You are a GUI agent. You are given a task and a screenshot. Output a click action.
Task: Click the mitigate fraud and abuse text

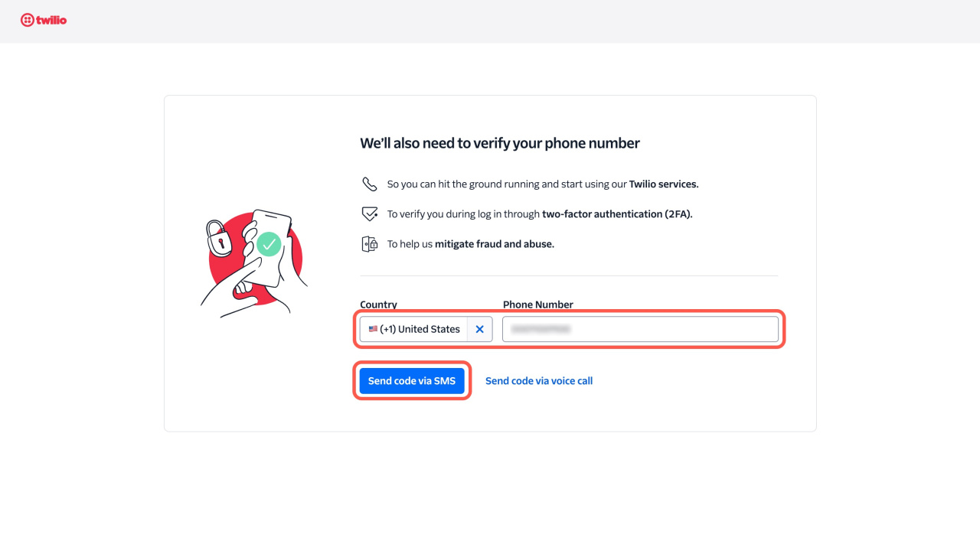point(495,244)
